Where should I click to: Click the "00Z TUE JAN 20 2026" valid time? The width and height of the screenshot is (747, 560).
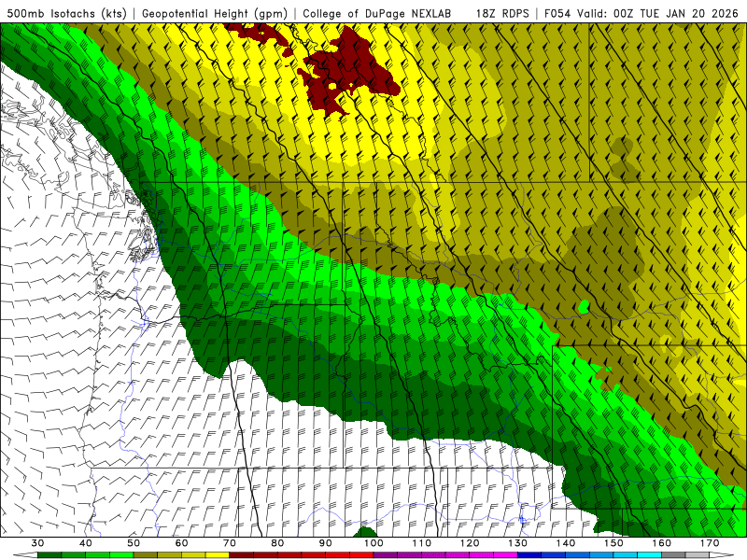pos(676,13)
